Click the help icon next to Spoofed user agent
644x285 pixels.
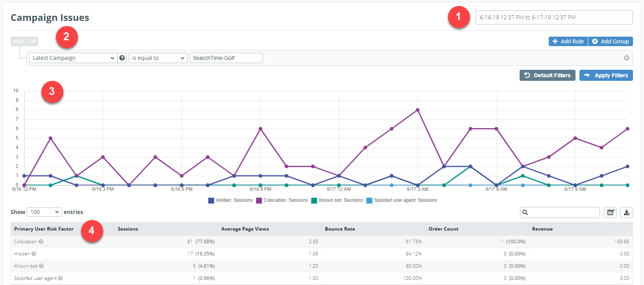pyautogui.click(x=60, y=278)
